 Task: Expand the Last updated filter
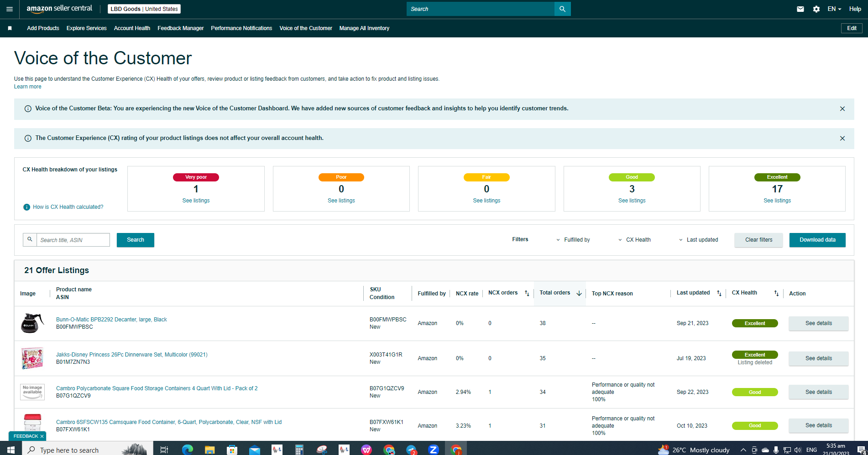(x=698, y=240)
